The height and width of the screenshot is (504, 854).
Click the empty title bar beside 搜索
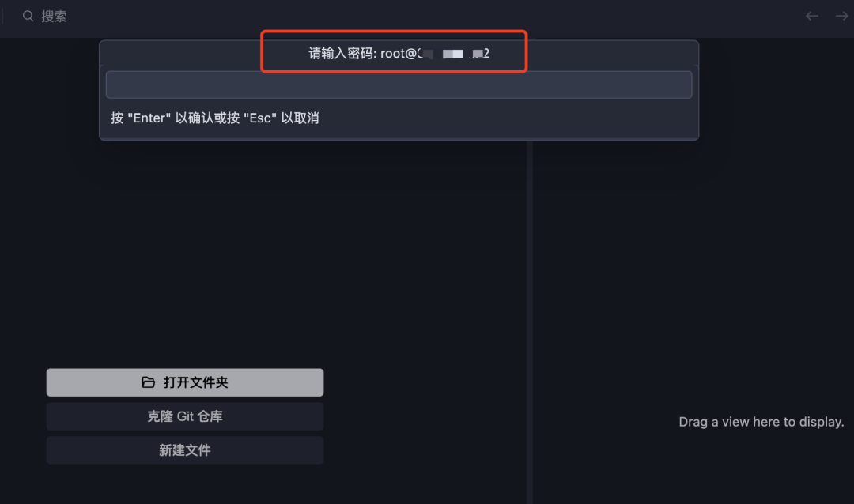[436, 17]
